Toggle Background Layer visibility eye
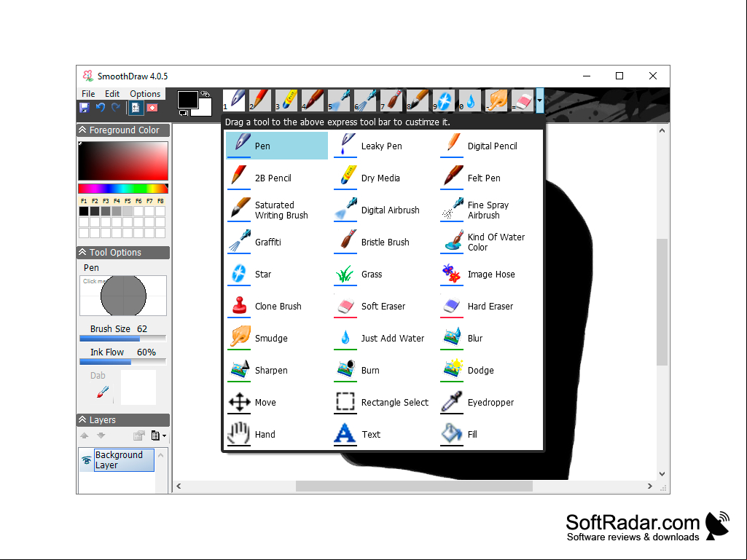 [86, 460]
